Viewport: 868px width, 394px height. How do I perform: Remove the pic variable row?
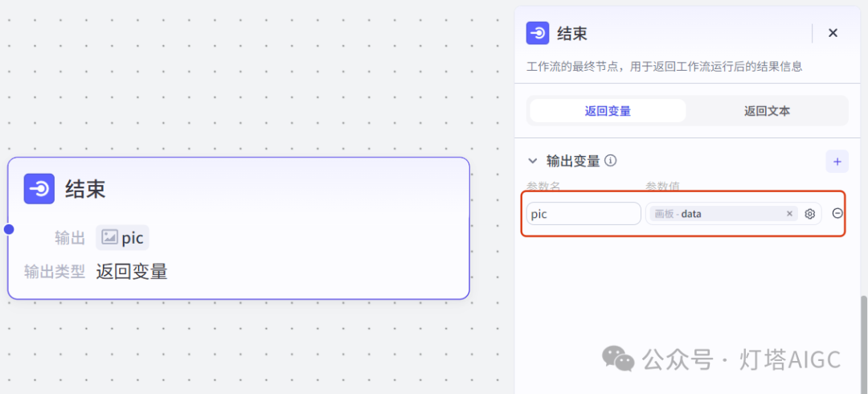(837, 213)
